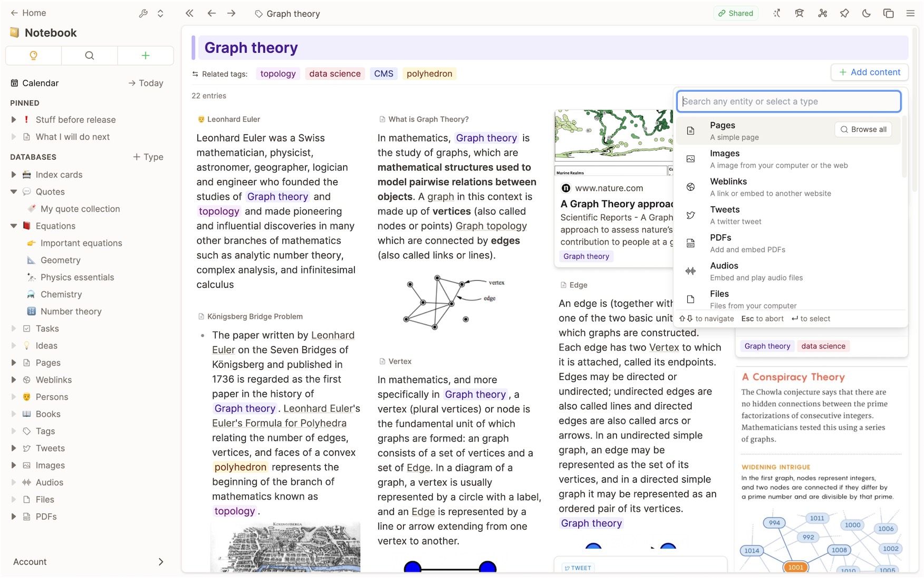Toggle dark mode with the moon icon
Image resolution: width=924 pixels, height=578 pixels.
(867, 13)
